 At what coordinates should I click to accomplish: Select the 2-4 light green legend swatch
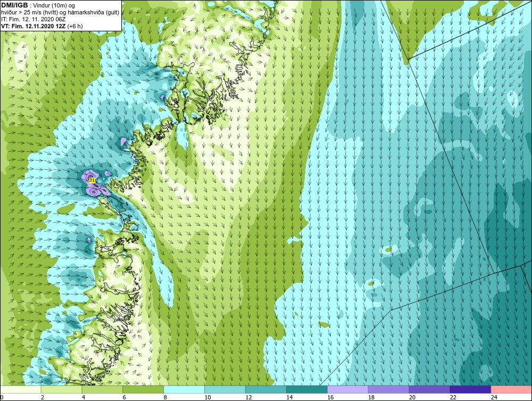[61, 389]
